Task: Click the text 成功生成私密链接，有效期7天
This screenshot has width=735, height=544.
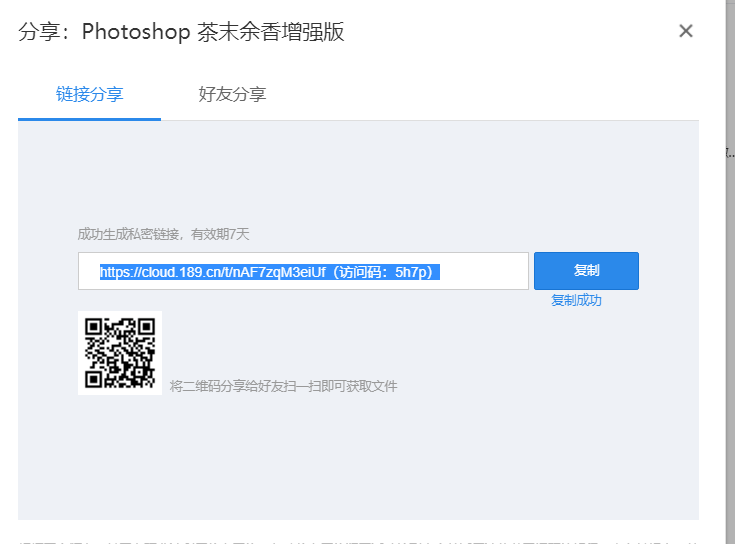Action: 163,234
